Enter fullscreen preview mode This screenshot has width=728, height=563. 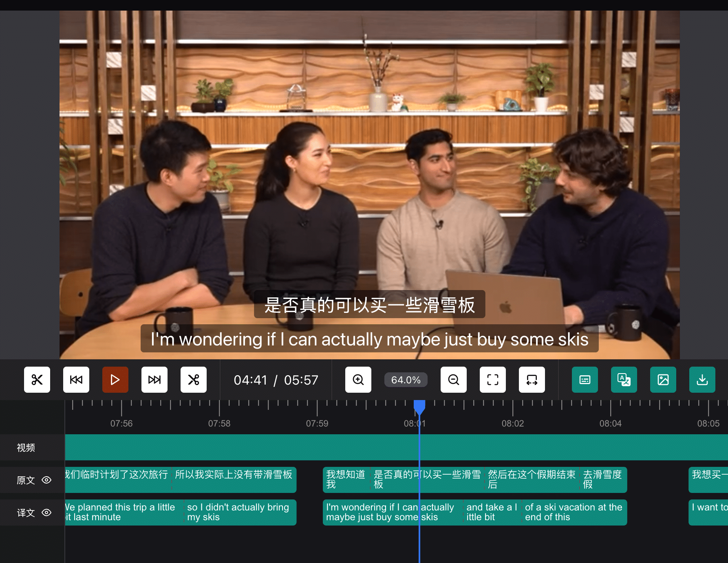coord(492,380)
